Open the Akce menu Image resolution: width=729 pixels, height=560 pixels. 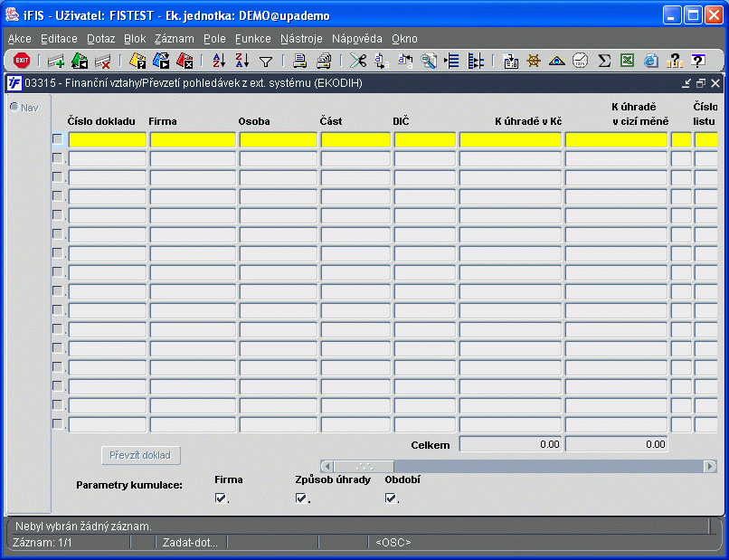tap(20, 39)
